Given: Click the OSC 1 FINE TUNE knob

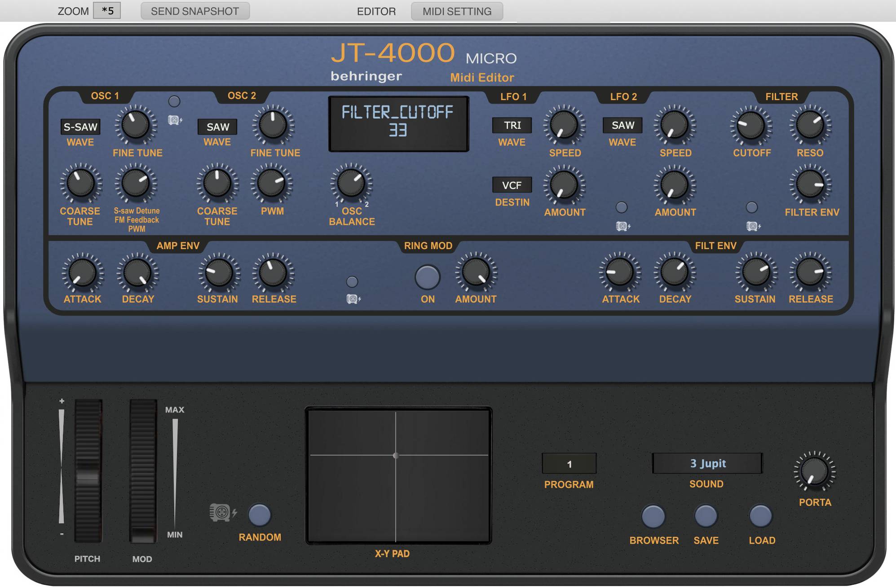Looking at the screenshot, I should (x=136, y=125).
